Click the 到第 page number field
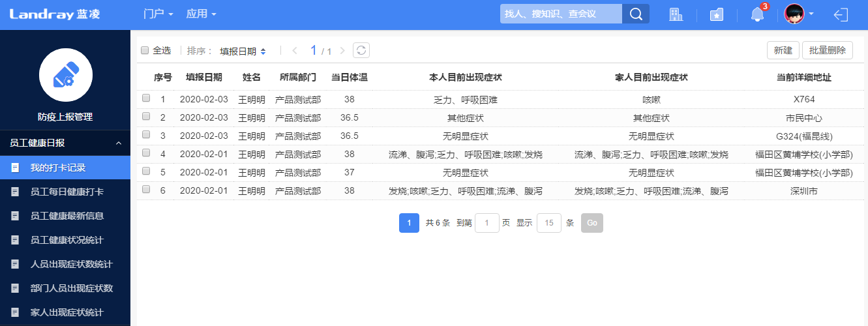Screen dimensions: 868x326 [x=487, y=223]
